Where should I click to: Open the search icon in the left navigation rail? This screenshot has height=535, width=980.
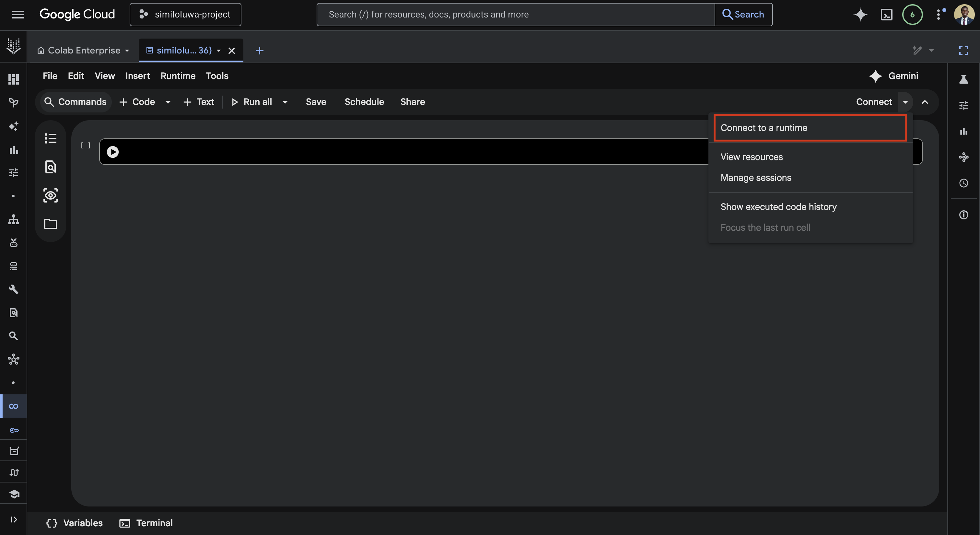point(14,336)
